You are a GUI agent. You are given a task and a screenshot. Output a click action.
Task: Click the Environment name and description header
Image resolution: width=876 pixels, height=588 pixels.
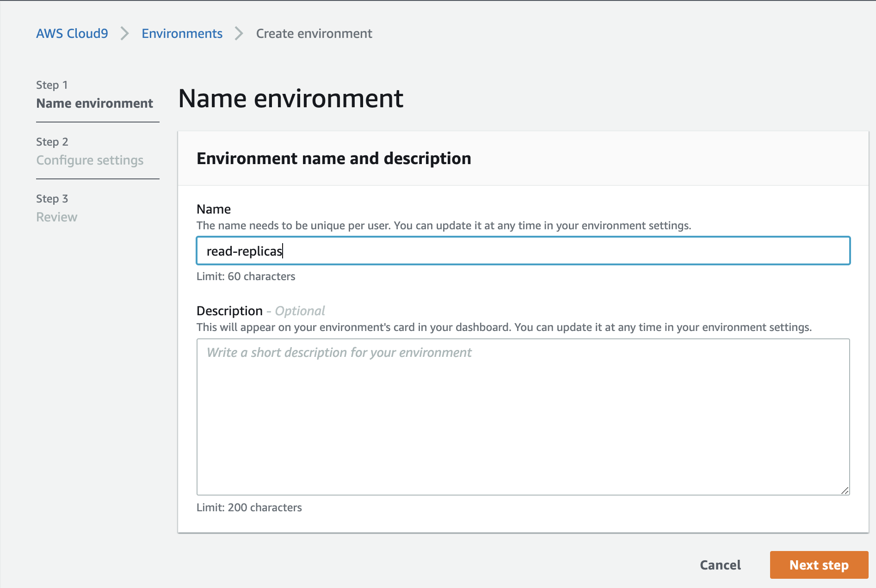pos(333,158)
